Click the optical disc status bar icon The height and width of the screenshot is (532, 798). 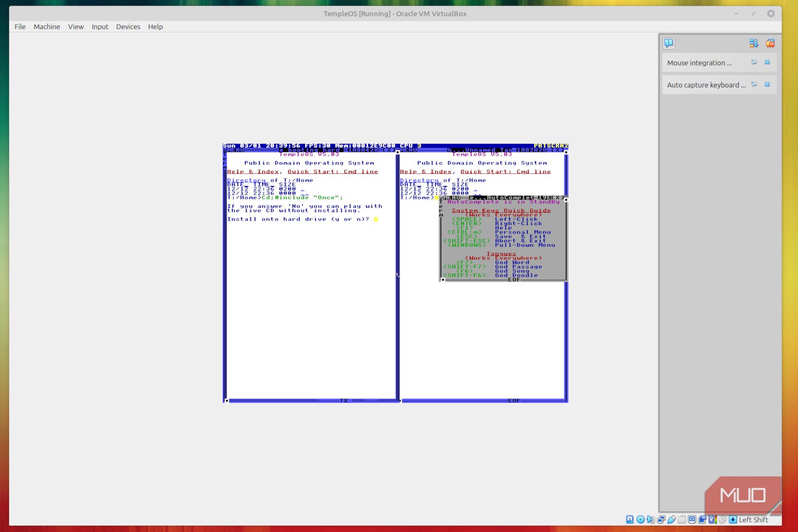(x=640, y=519)
